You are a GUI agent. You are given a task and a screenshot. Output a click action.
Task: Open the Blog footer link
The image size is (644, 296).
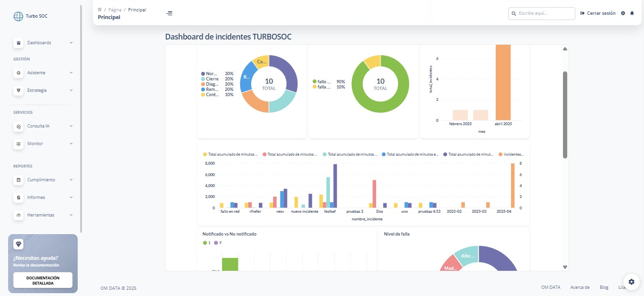point(604,287)
